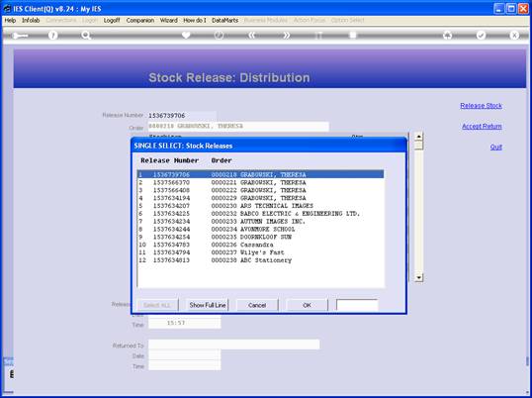The image size is (532, 398).
Task: Select row 12, ABC Stationery
Action: tap(260, 260)
